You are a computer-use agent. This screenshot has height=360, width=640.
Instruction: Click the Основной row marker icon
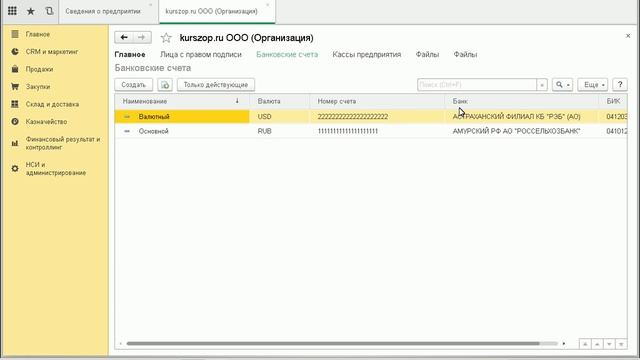pyautogui.click(x=127, y=131)
